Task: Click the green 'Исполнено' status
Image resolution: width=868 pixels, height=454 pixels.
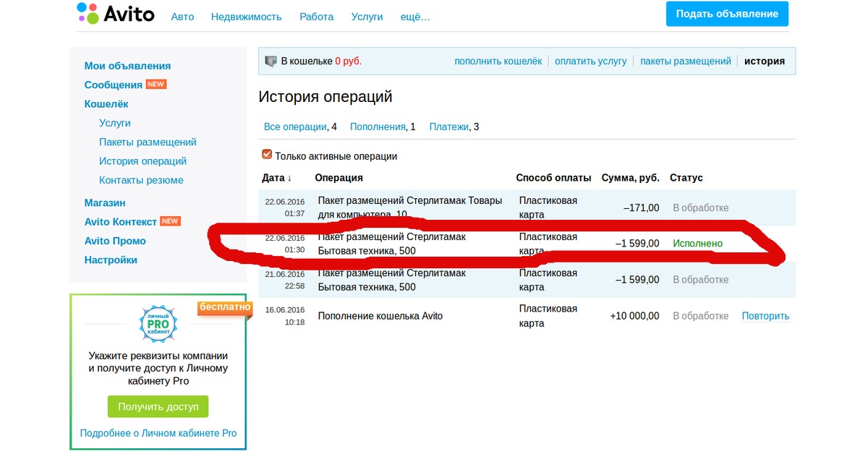Action: pyautogui.click(x=698, y=244)
